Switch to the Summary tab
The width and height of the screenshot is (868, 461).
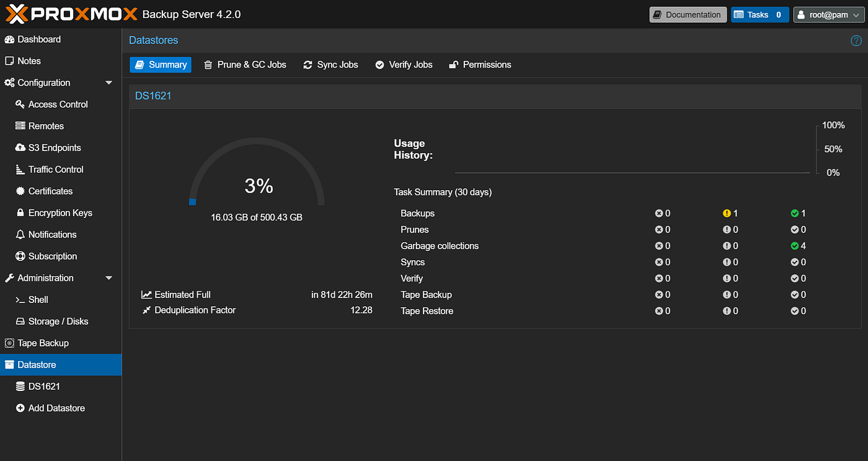coord(161,65)
